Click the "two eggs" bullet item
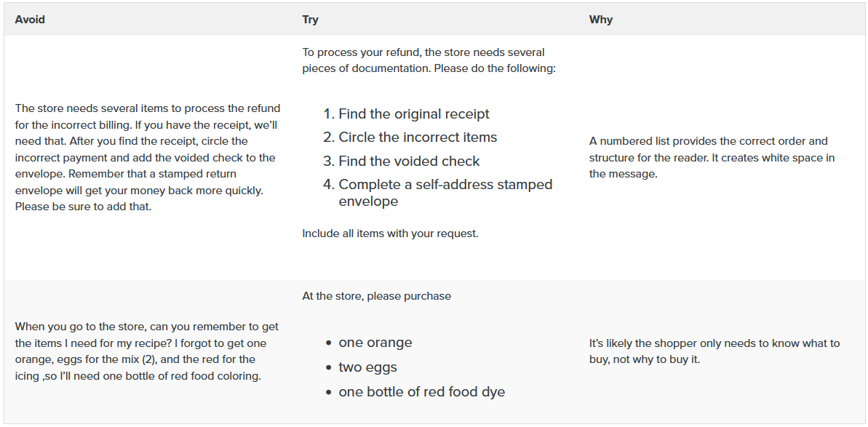868x427 pixels. pos(367,367)
